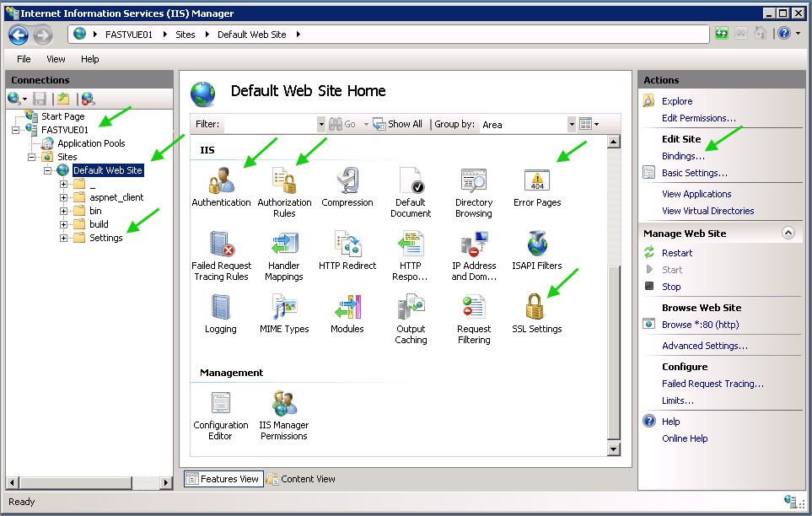Open the File menu

[x=24, y=59]
